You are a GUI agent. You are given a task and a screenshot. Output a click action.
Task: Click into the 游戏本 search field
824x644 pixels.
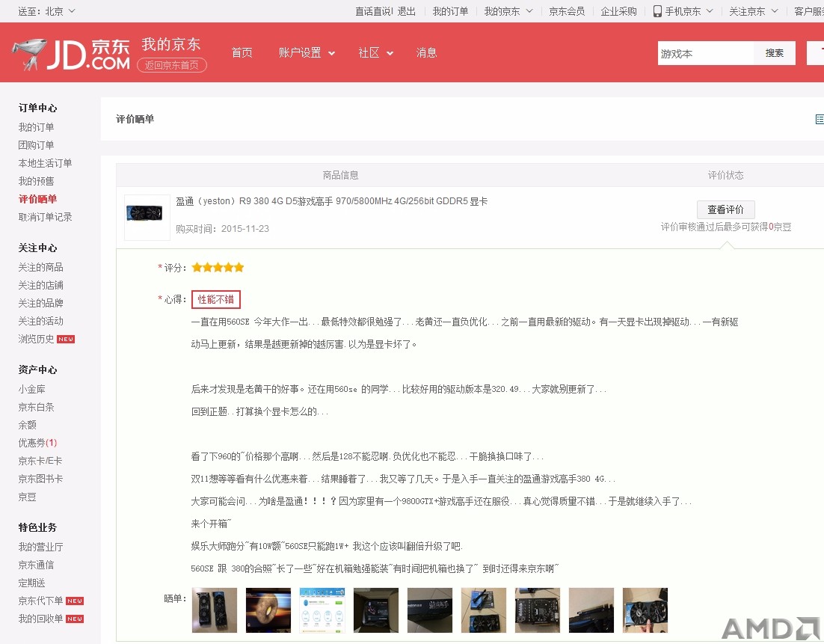[705, 53]
